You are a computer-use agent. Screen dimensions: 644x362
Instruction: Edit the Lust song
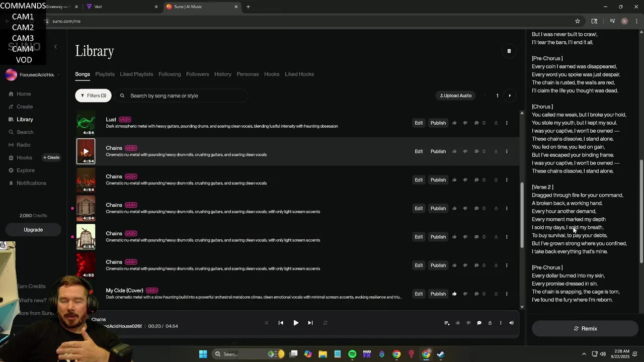(x=419, y=123)
